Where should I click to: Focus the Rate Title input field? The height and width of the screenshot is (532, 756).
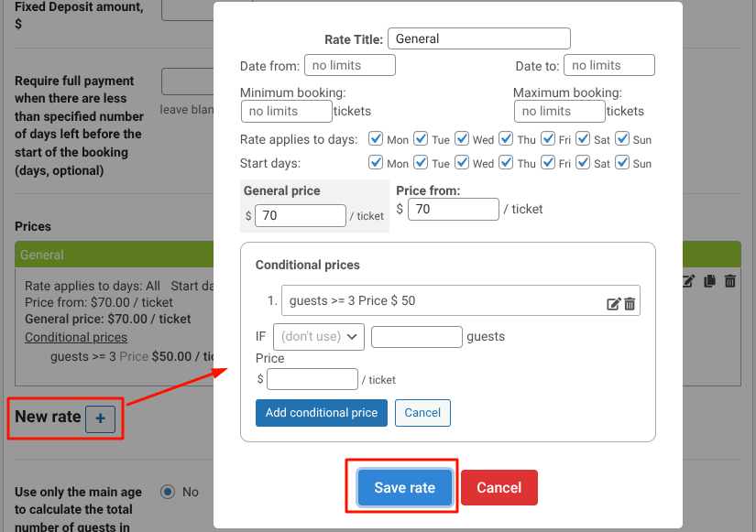pos(478,38)
